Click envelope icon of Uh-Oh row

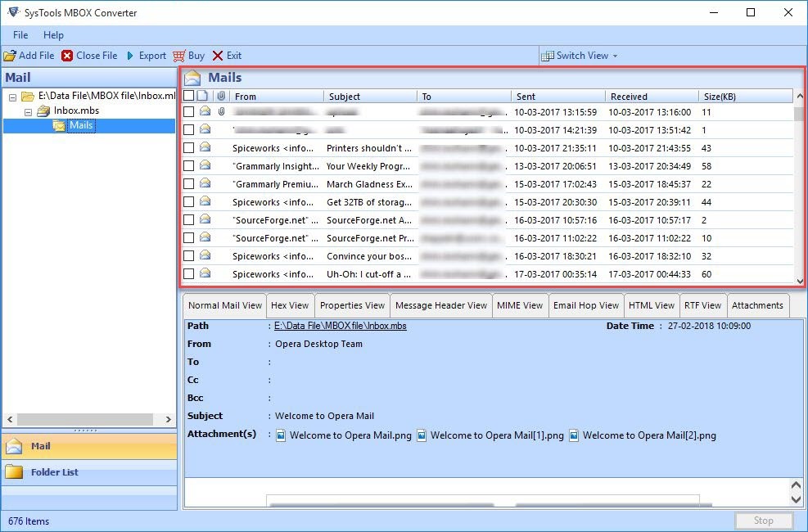coord(205,273)
